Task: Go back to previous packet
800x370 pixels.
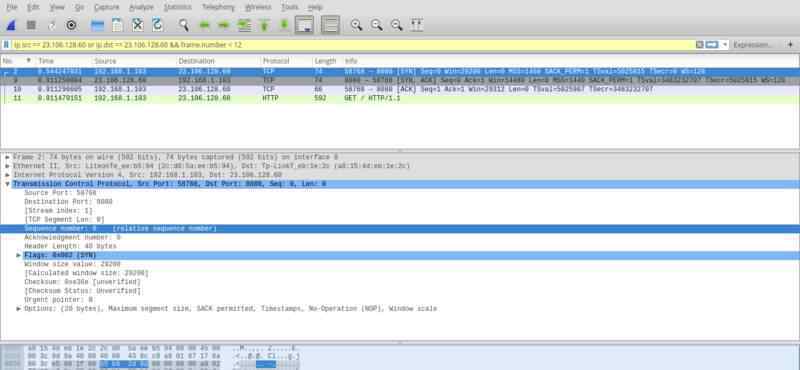Action: [205, 25]
